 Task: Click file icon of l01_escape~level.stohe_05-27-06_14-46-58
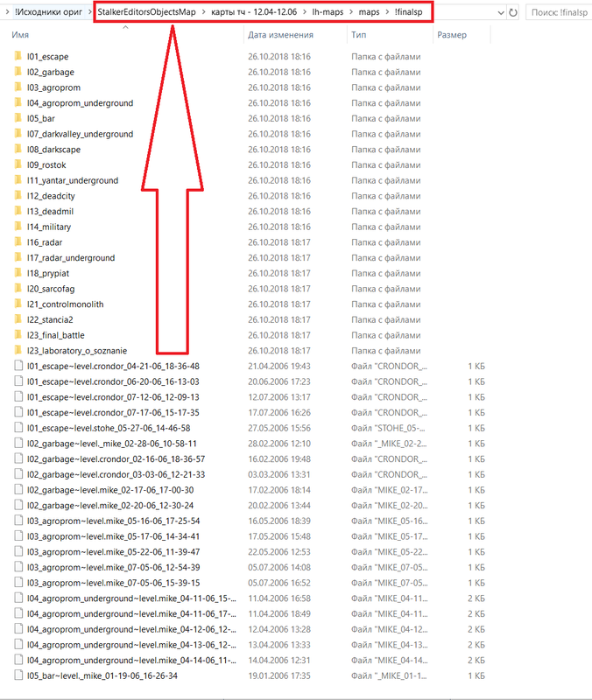coord(18,428)
